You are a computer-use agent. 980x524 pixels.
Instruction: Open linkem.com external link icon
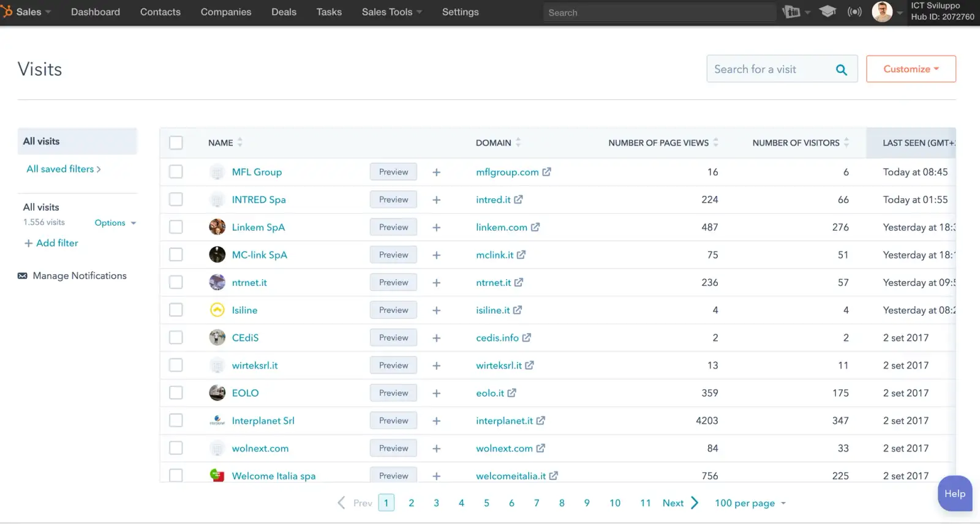pyautogui.click(x=535, y=227)
